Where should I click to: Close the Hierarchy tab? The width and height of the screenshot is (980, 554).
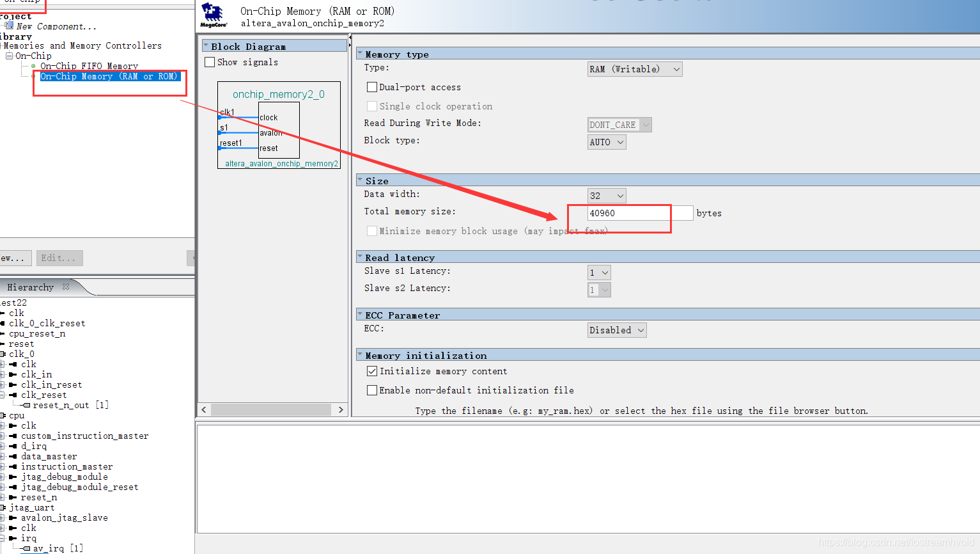pyautogui.click(x=66, y=287)
